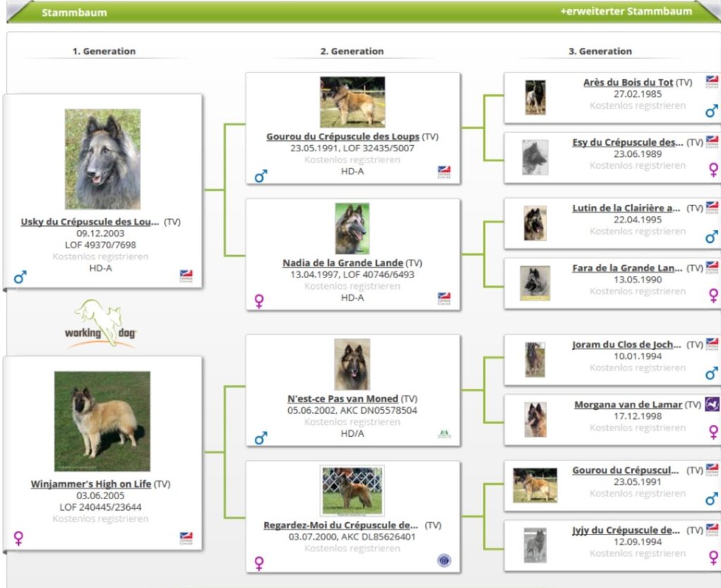Viewport: 721px width, 588px height.
Task: Click the female symbol on Winjammer's card
Action: click(18, 538)
